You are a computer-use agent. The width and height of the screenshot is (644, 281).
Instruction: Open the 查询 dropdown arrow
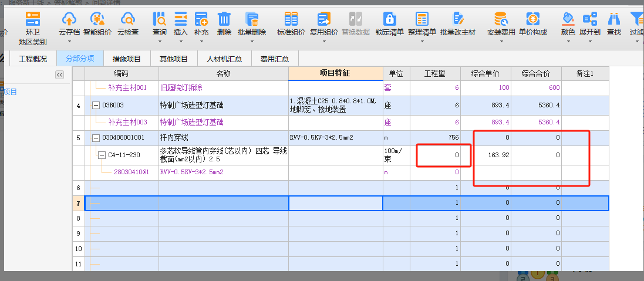click(x=159, y=41)
